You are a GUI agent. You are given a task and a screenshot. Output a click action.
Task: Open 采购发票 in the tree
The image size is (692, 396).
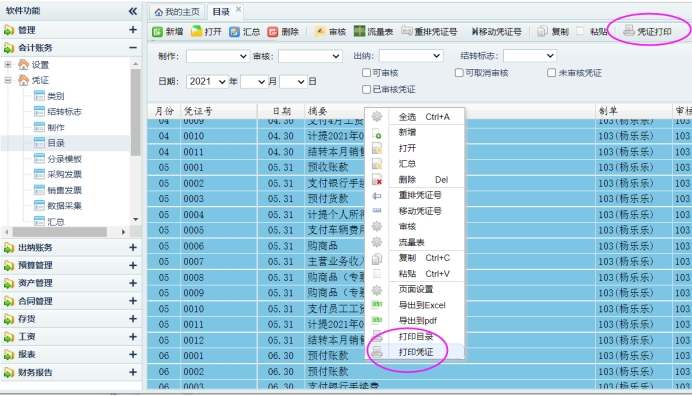click(64, 174)
